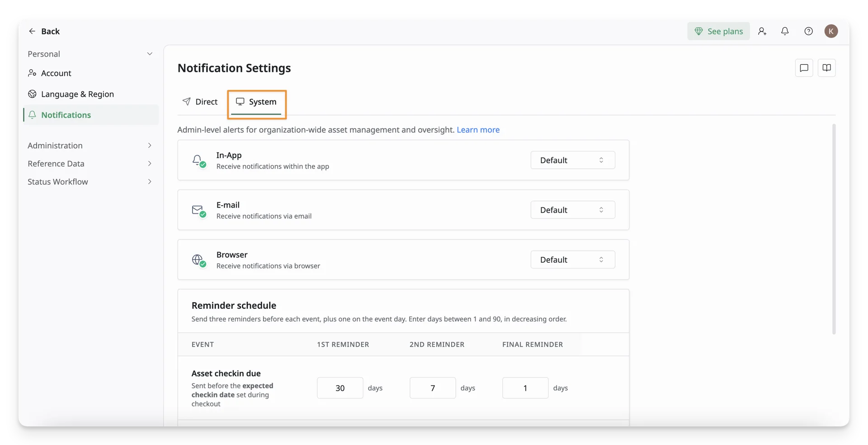Click the See plans button
Viewport: 868px width, 445px height.
pos(718,31)
